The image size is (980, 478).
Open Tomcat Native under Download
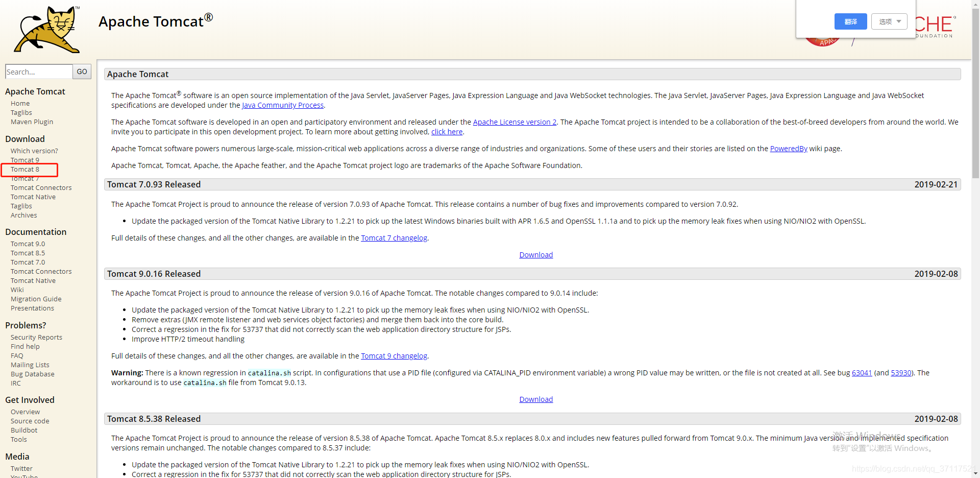click(x=33, y=197)
